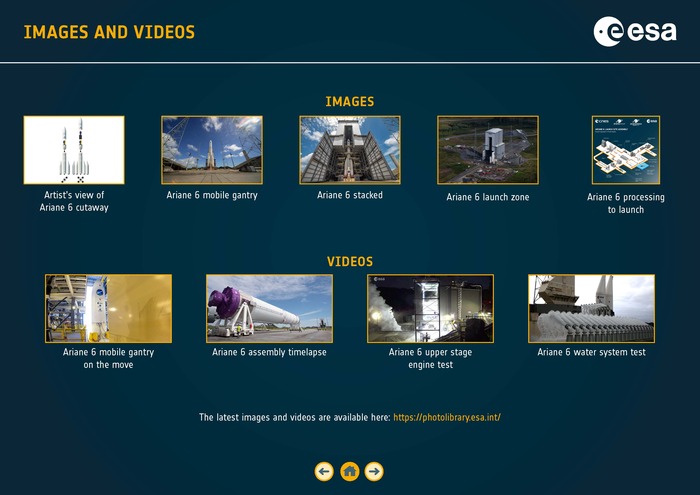The width and height of the screenshot is (700, 495).
Task: Play the Ariane 6 water system test video
Action: [591, 308]
